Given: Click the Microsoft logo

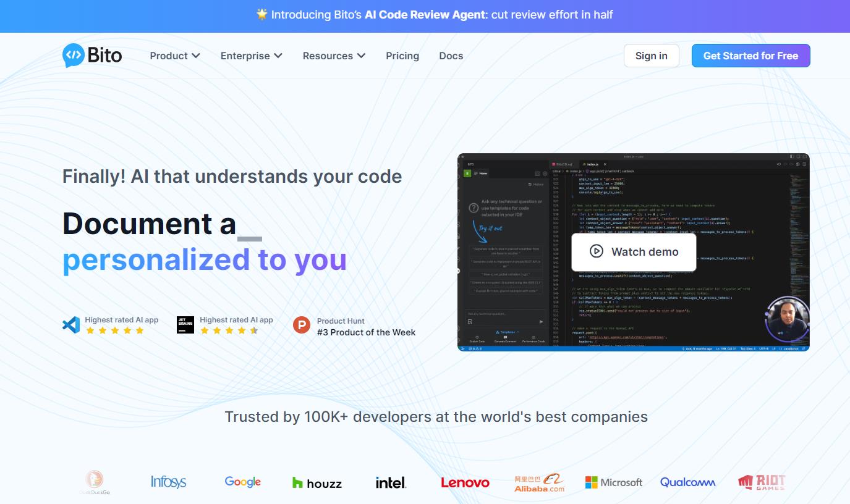Looking at the screenshot, I should tap(614, 482).
